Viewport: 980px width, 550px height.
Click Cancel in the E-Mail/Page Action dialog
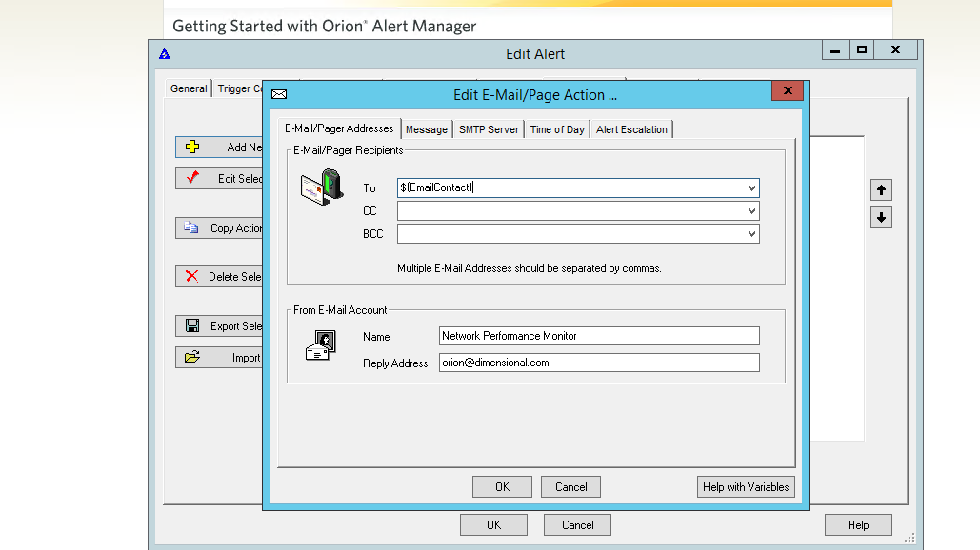coord(570,487)
